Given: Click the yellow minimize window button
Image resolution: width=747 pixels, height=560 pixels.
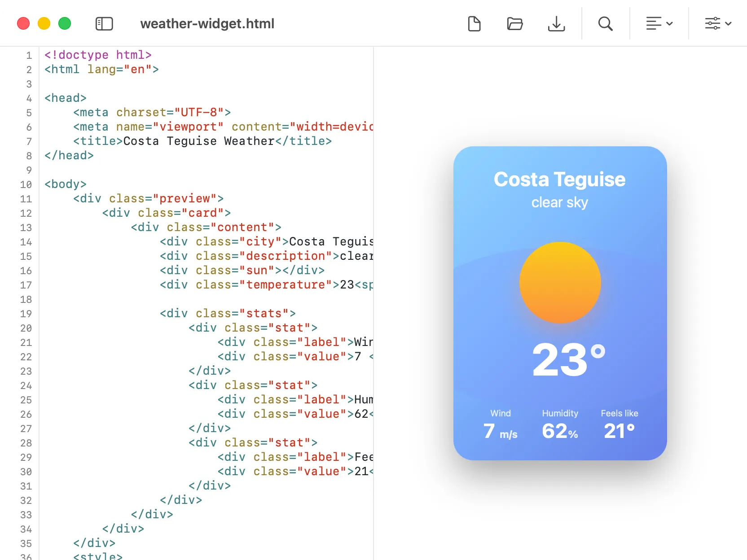Looking at the screenshot, I should (x=44, y=23).
